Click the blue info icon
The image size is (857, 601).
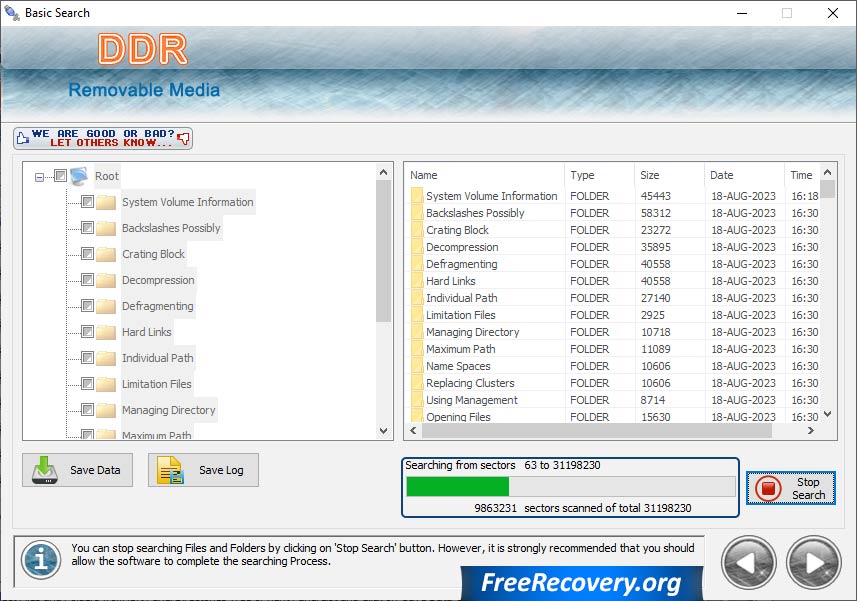41,560
